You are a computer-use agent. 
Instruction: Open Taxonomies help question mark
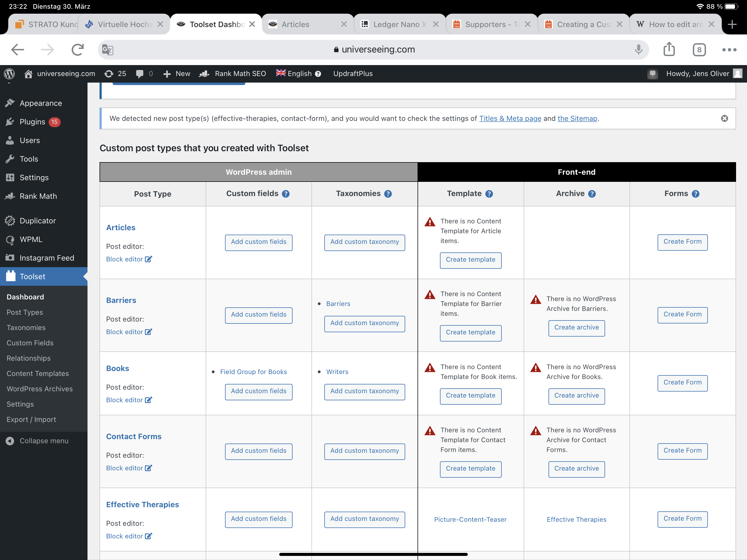click(x=388, y=194)
